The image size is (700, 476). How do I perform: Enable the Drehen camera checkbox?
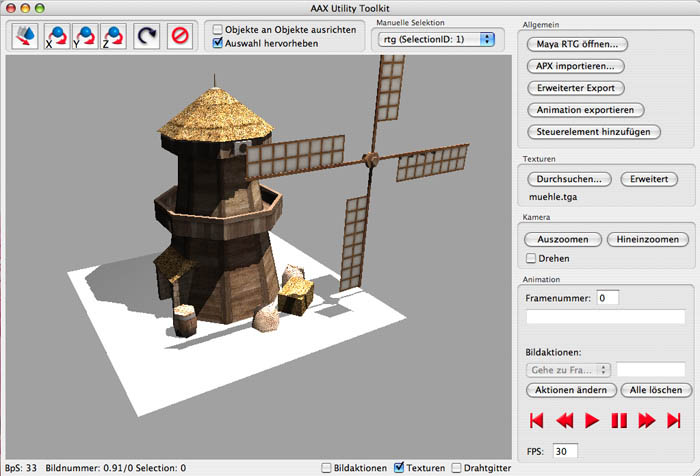coord(531,258)
